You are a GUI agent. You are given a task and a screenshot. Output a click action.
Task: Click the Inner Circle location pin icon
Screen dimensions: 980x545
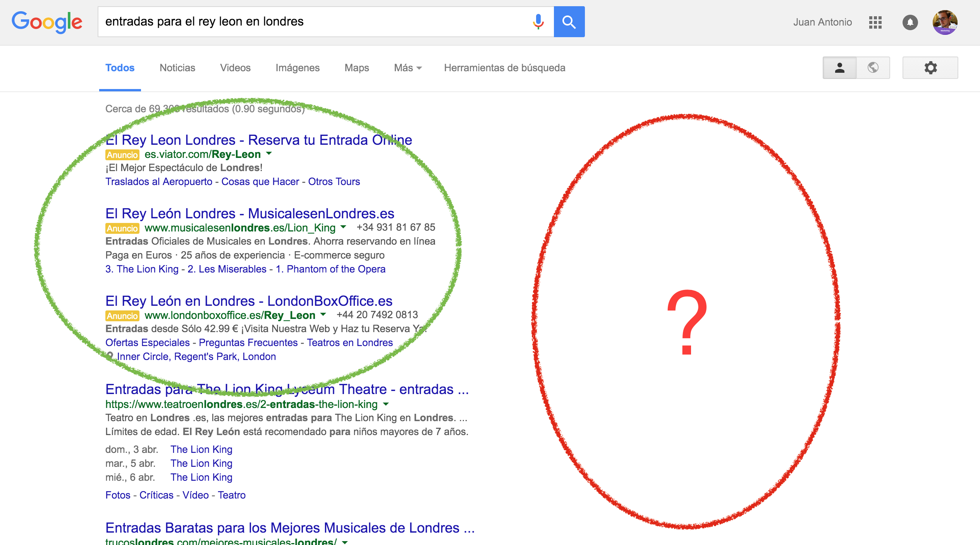[x=110, y=356]
